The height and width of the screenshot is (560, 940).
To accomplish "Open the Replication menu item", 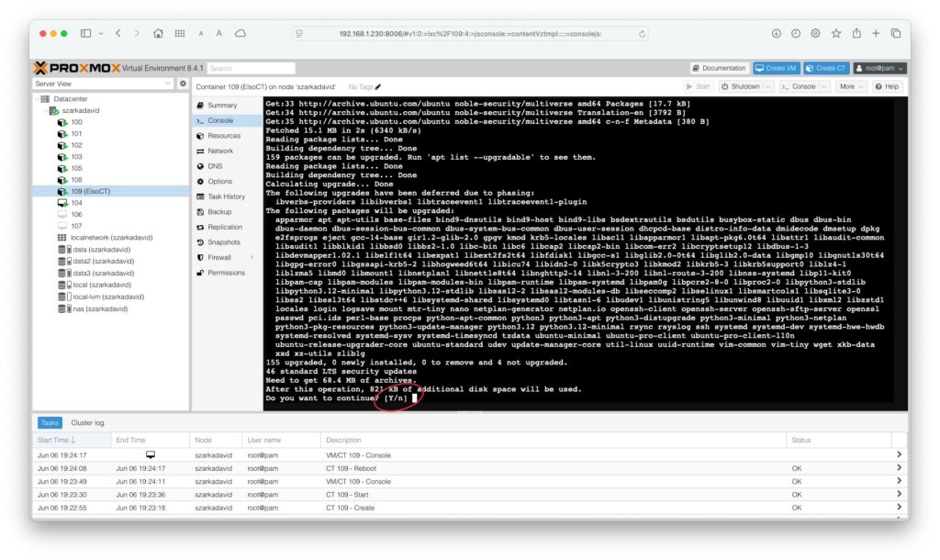I will (225, 228).
